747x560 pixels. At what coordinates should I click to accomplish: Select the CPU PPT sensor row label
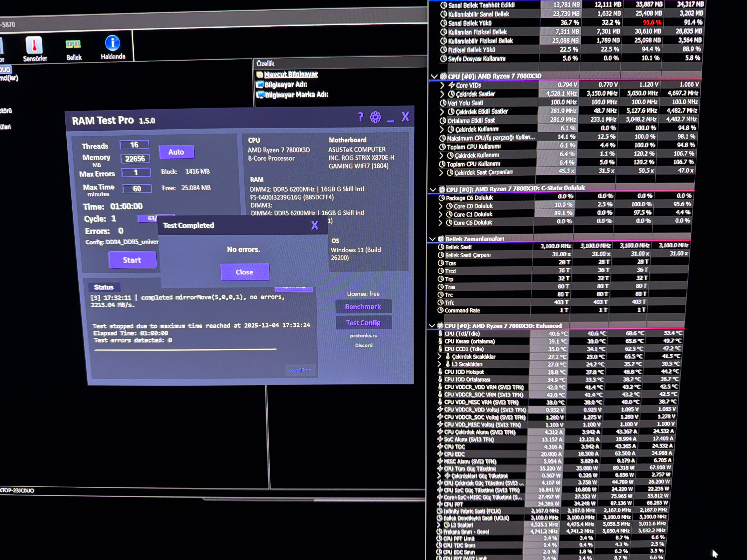coord(453,504)
